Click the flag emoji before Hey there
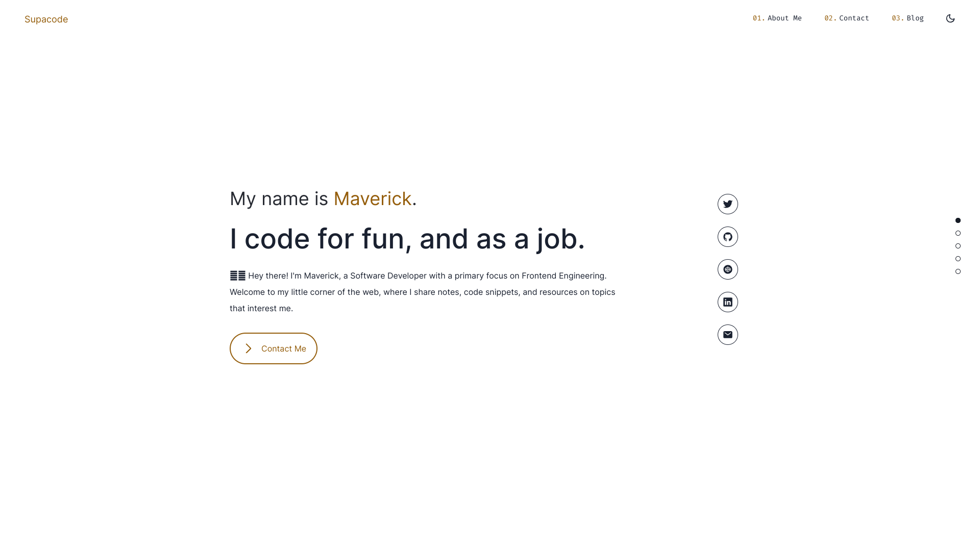980x551 pixels. point(238,276)
